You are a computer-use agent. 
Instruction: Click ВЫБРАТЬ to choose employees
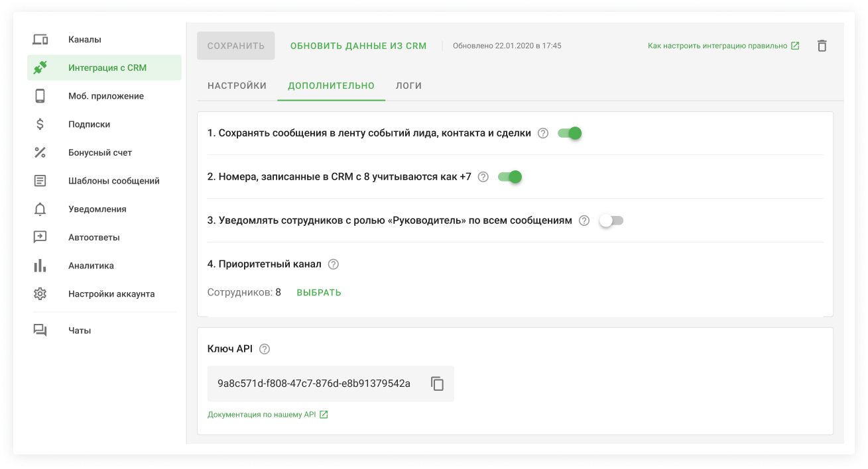[x=318, y=292]
